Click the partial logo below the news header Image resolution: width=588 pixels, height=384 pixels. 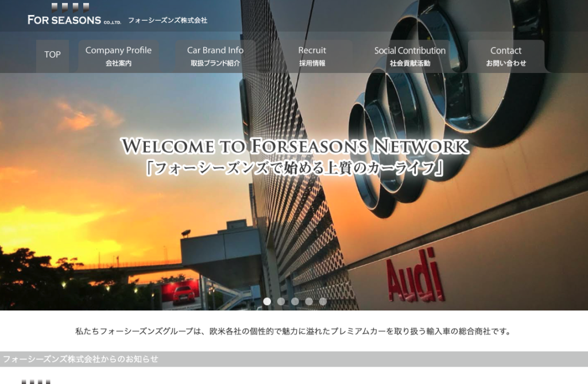(x=36, y=381)
